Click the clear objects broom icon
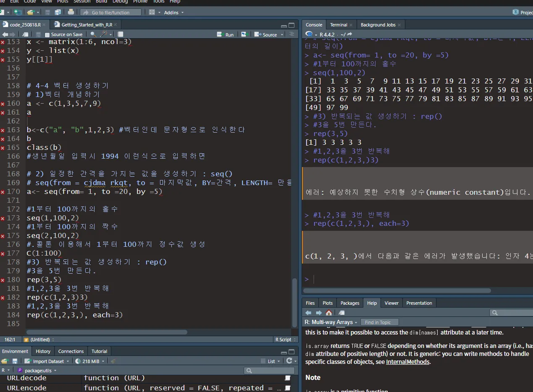Viewport: 533px width, 392px height. point(113,361)
